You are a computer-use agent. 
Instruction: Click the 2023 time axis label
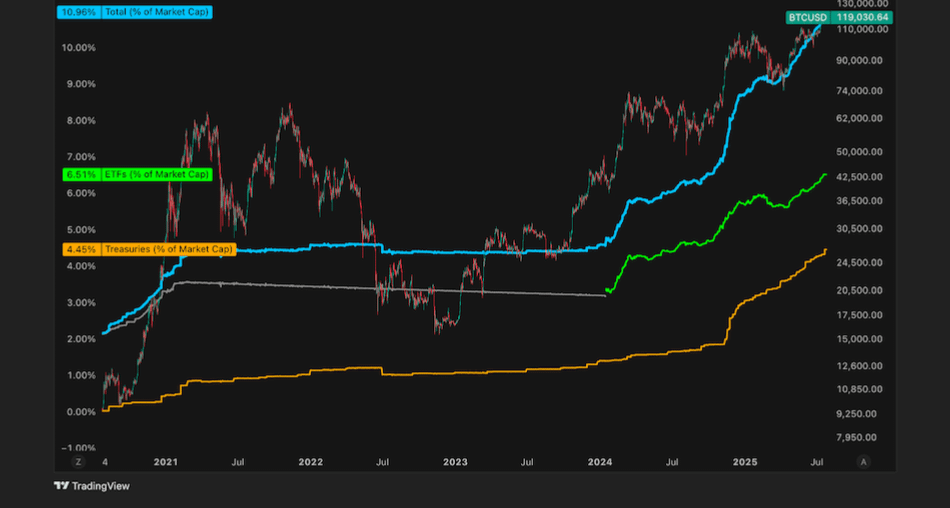coord(455,462)
